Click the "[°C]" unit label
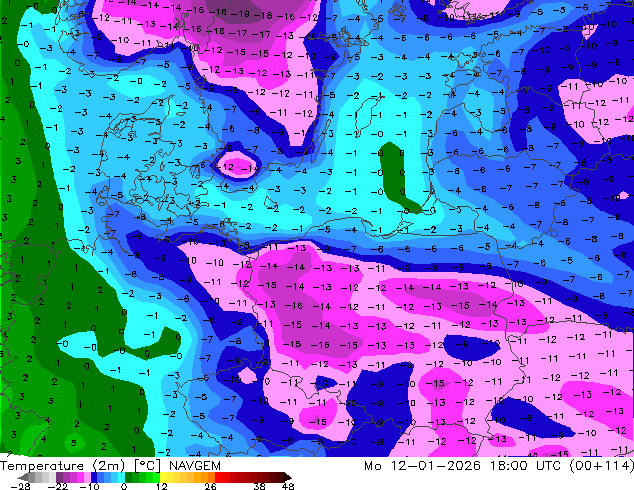Viewport: 634px width, 490px height. [147, 466]
